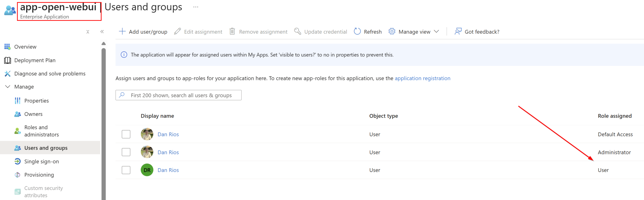644x200 pixels.
Task: Open Single sign-on in sidebar
Action: tap(42, 161)
